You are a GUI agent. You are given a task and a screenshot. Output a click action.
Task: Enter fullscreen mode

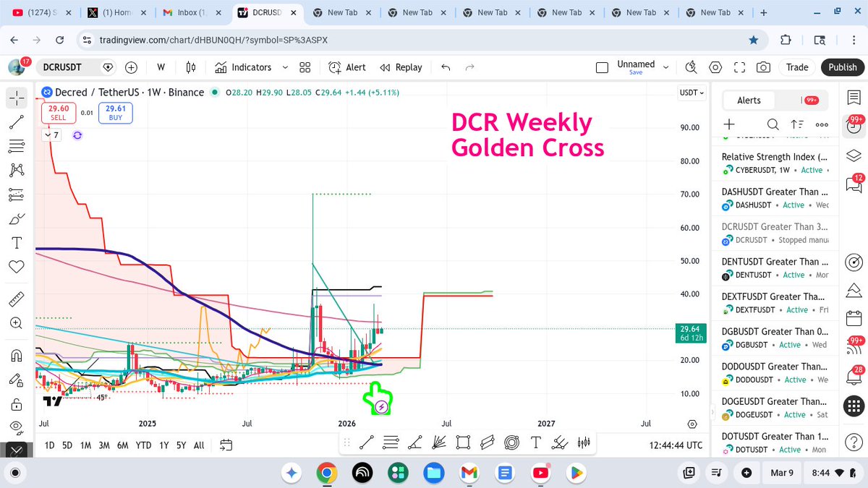pos(739,67)
